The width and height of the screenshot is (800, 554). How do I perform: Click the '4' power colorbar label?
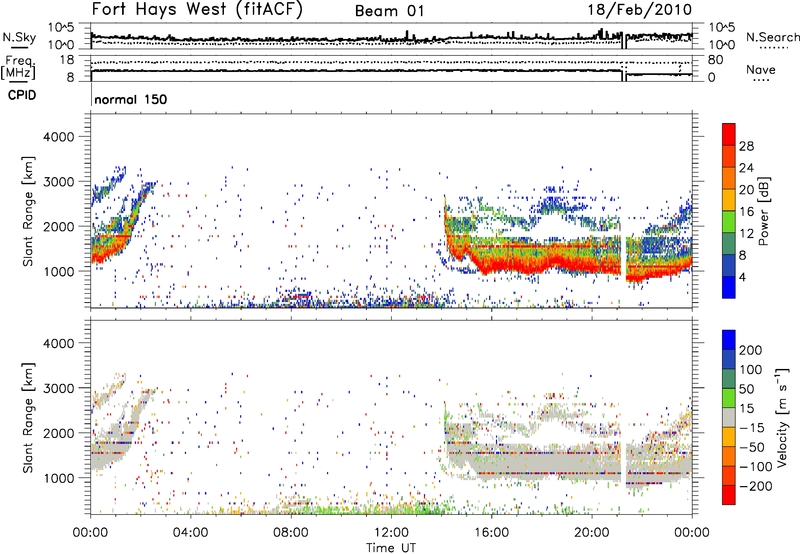coord(742,277)
